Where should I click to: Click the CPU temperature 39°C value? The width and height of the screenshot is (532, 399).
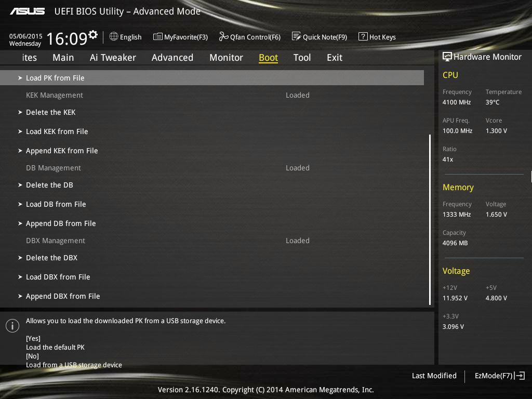pyautogui.click(x=493, y=102)
